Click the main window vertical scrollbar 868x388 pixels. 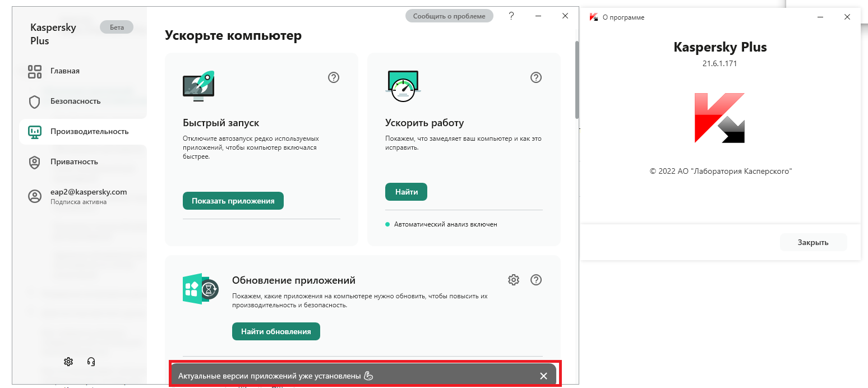coord(576,78)
